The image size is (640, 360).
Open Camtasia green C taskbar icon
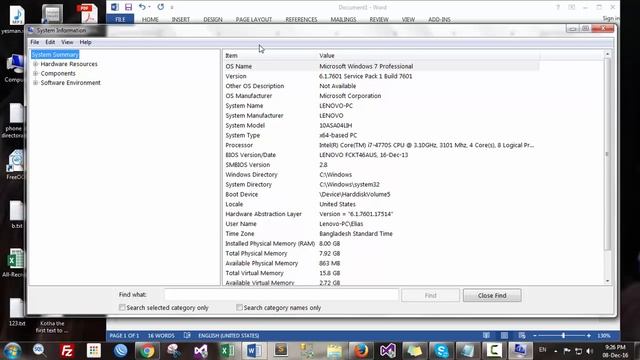(x=494, y=351)
